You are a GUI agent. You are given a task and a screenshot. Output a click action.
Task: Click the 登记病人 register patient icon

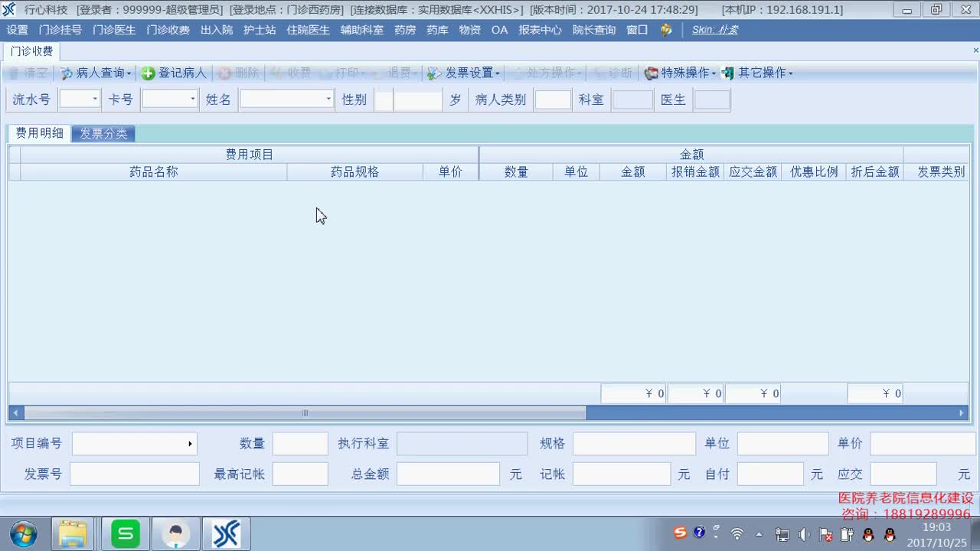[175, 73]
